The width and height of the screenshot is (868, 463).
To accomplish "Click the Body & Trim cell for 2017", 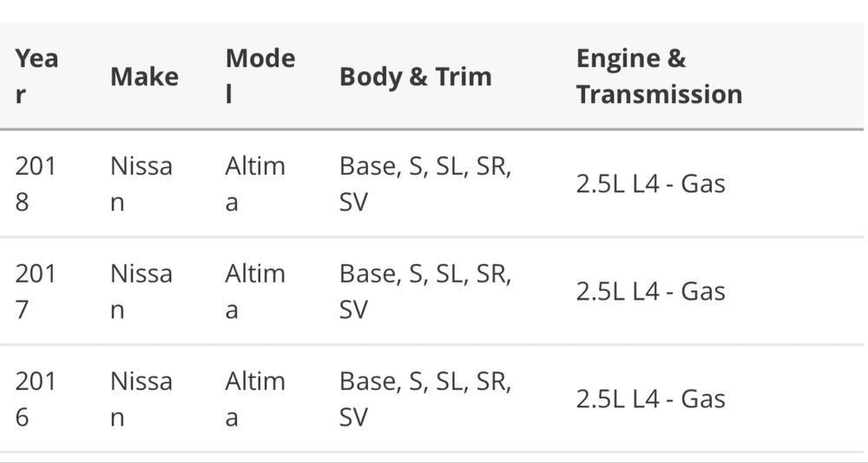I will [x=425, y=291].
